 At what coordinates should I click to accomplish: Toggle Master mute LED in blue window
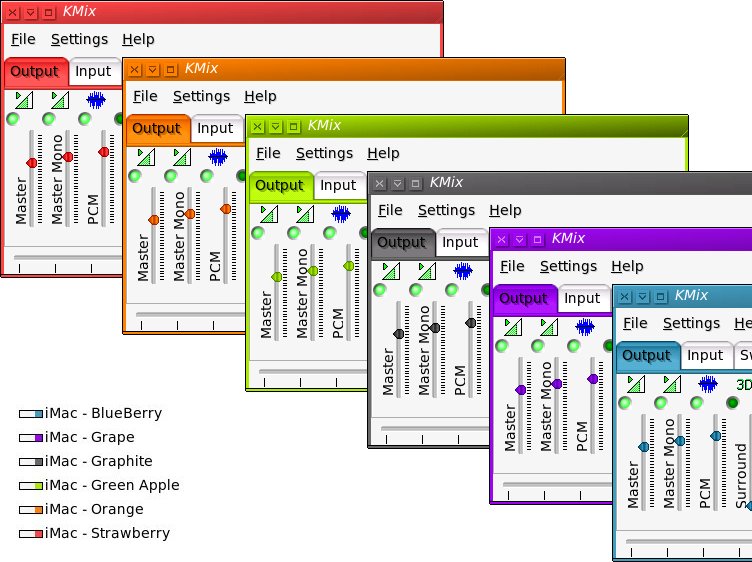(x=625, y=402)
